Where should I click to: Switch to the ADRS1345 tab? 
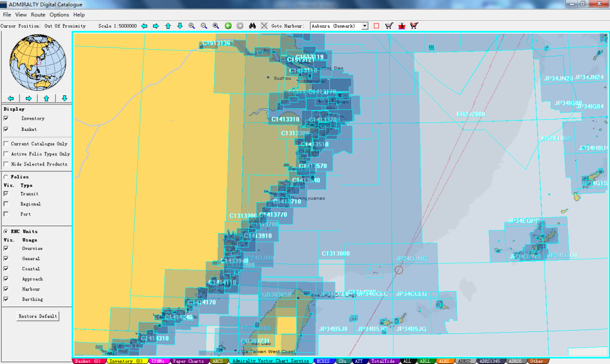pos(490,361)
